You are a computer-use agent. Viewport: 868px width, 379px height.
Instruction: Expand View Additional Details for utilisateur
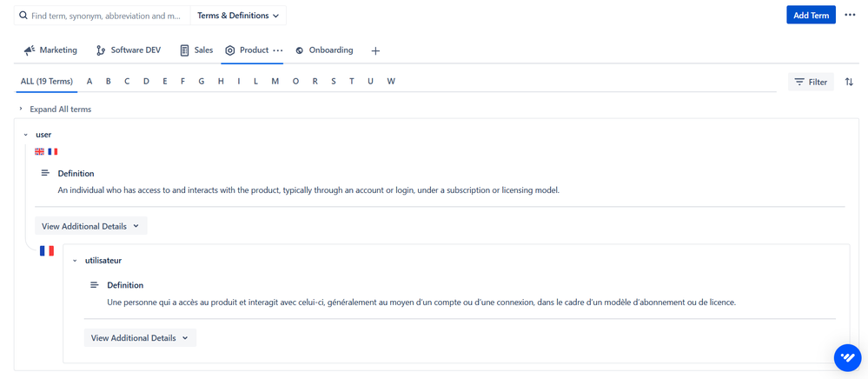click(x=140, y=338)
